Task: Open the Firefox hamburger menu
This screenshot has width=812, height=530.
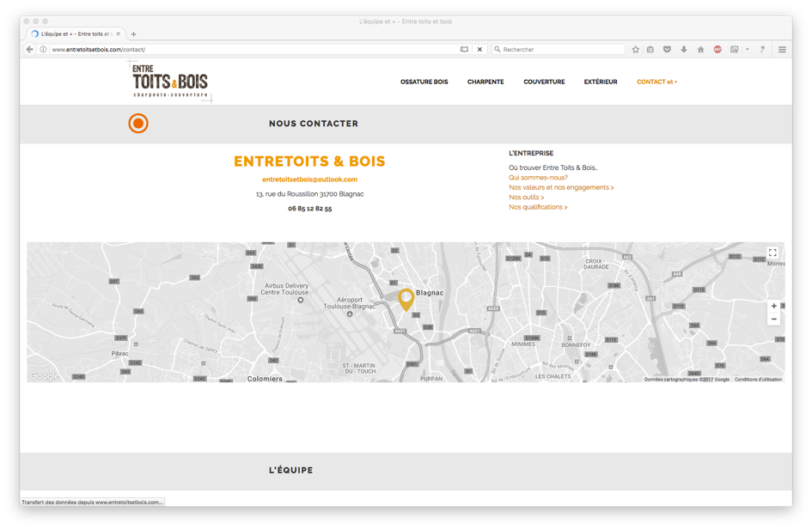Action: pyautogui.click(x=782, y=50)
